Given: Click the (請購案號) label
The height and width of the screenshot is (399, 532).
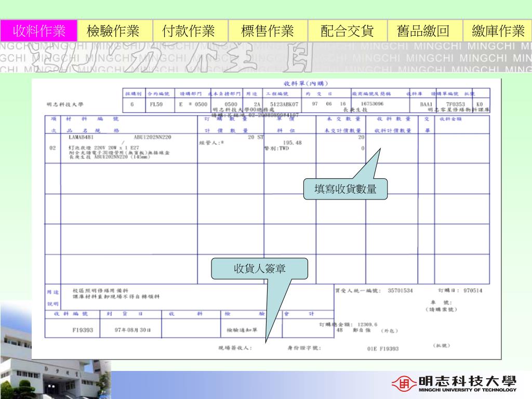Looking at the screenshot, I should pyautogui.click(x=441, y=310).
